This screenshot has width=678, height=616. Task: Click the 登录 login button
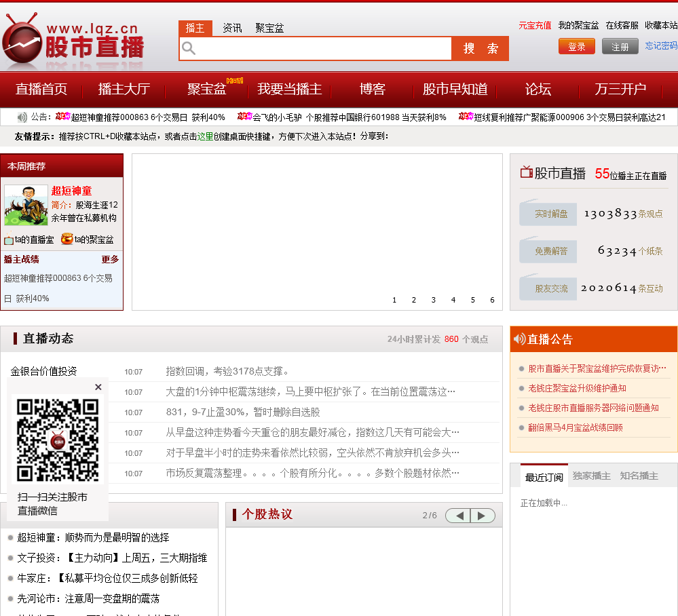point(576,47)
